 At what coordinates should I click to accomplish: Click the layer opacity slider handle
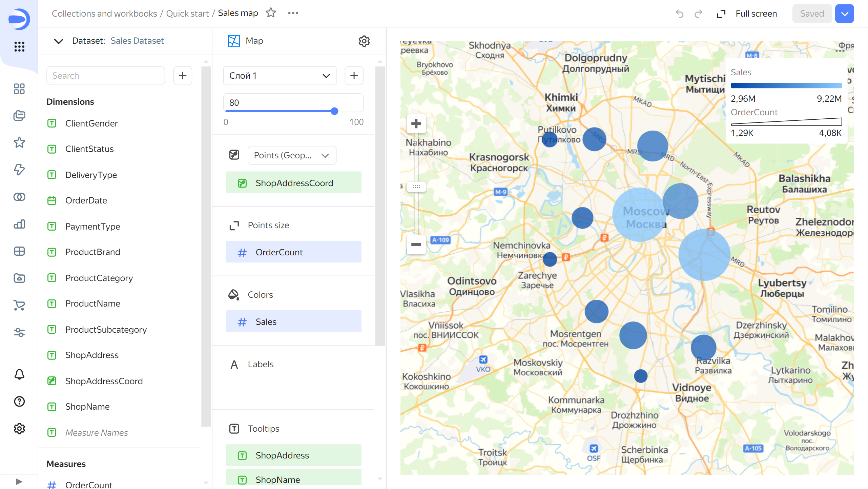tap(334, 111)
